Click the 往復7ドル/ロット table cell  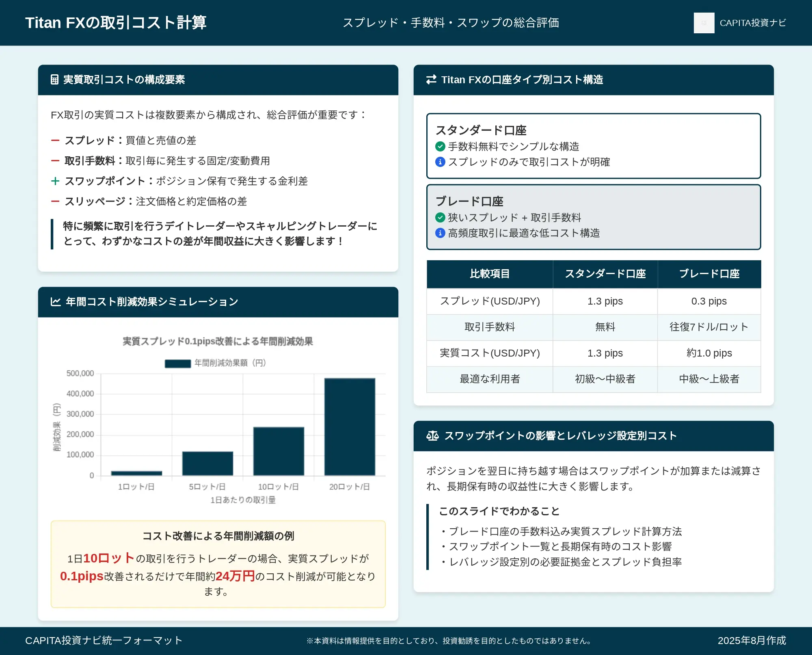pos(709,327)
